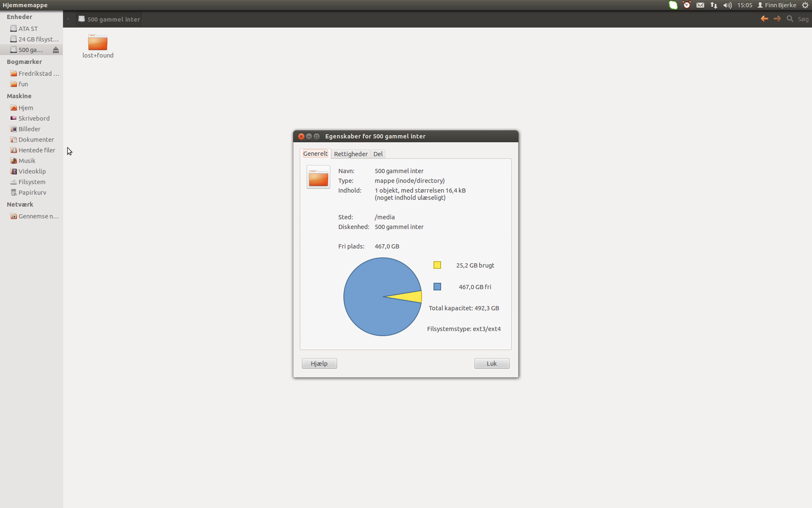Open the Skrivebord desktop folder
The width and height of the screenshot is (812, 508).
(x=31, y=118)
